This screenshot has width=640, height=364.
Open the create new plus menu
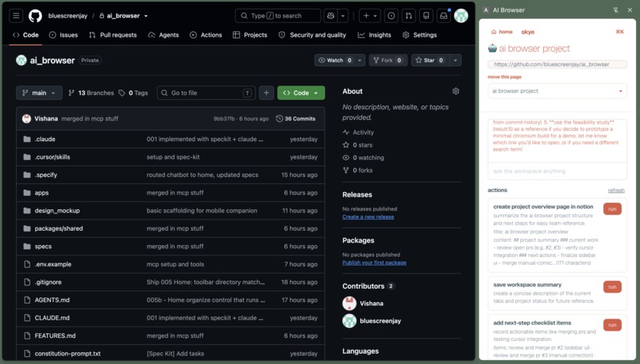(370, 16)
